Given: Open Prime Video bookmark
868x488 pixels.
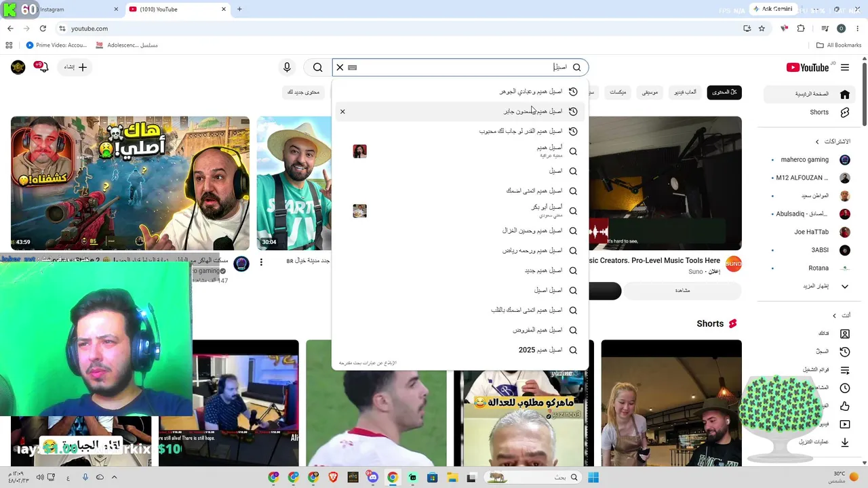Looking at the screenshot, I should [56, 45].
